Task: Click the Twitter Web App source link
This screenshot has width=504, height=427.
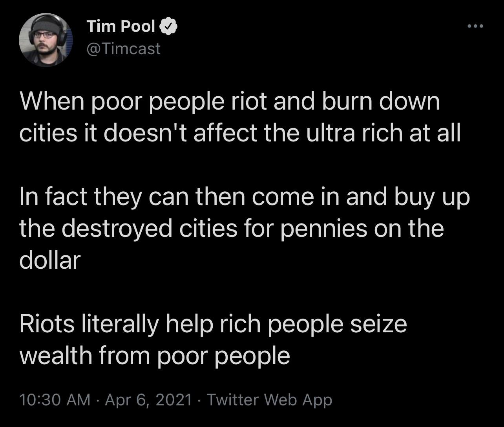Action: pos(268,400)
